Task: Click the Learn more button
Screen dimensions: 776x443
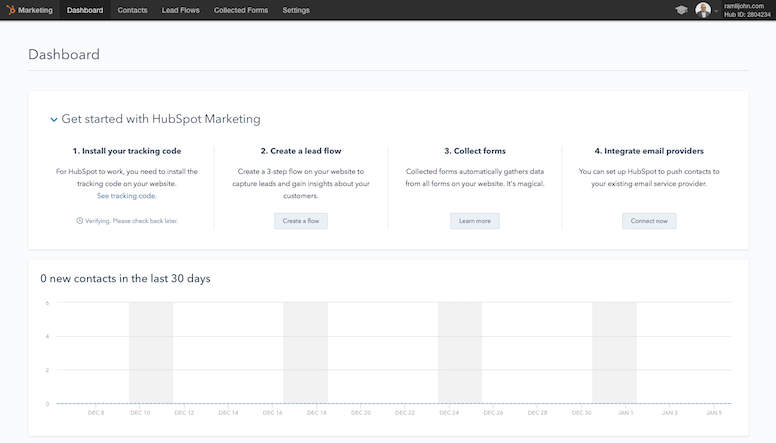Action: point(475,221)
